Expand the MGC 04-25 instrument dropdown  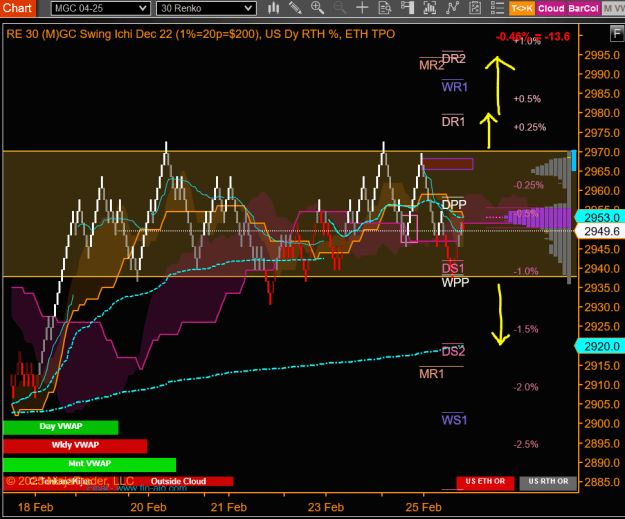pos(100,8)
